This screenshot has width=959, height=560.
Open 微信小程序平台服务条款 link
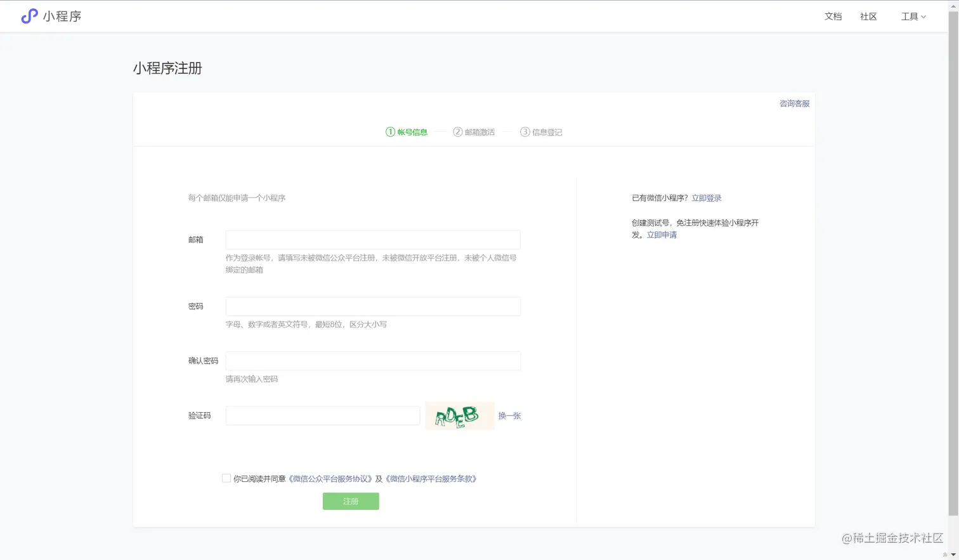coord(432,479)
